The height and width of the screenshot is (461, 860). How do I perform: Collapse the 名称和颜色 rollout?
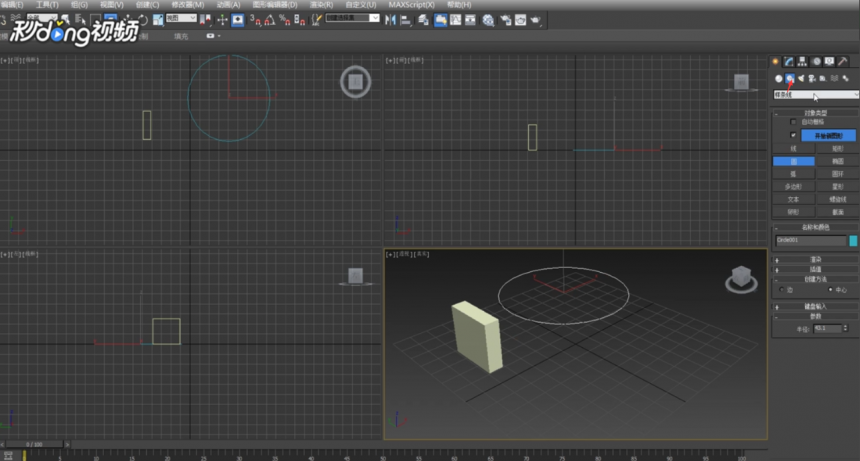click(x=816, y=227)
